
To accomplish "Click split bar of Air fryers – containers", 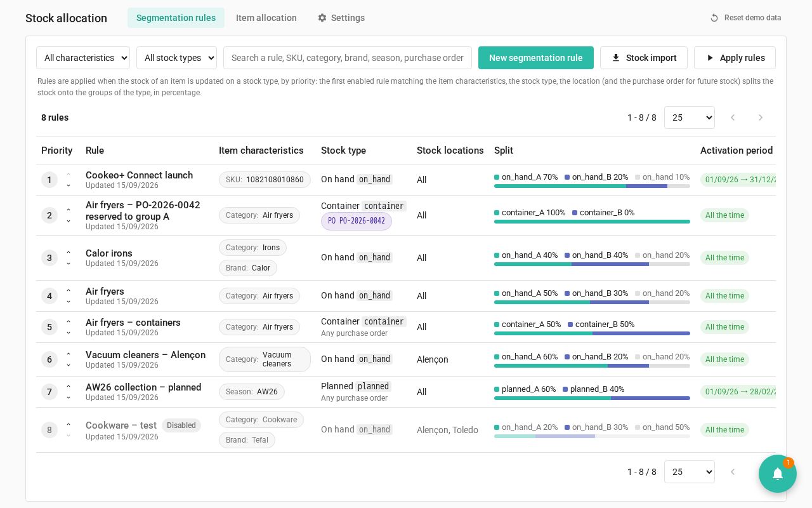I will 592,333.
